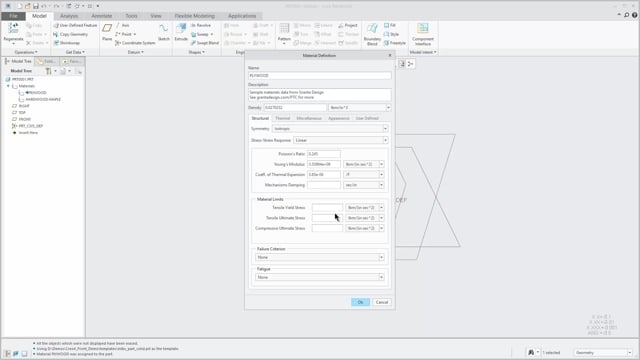This screenshot has height=360, width=640.
Task: Open the Miscellaneous tab in Material Definition
Action: point(309,118)
